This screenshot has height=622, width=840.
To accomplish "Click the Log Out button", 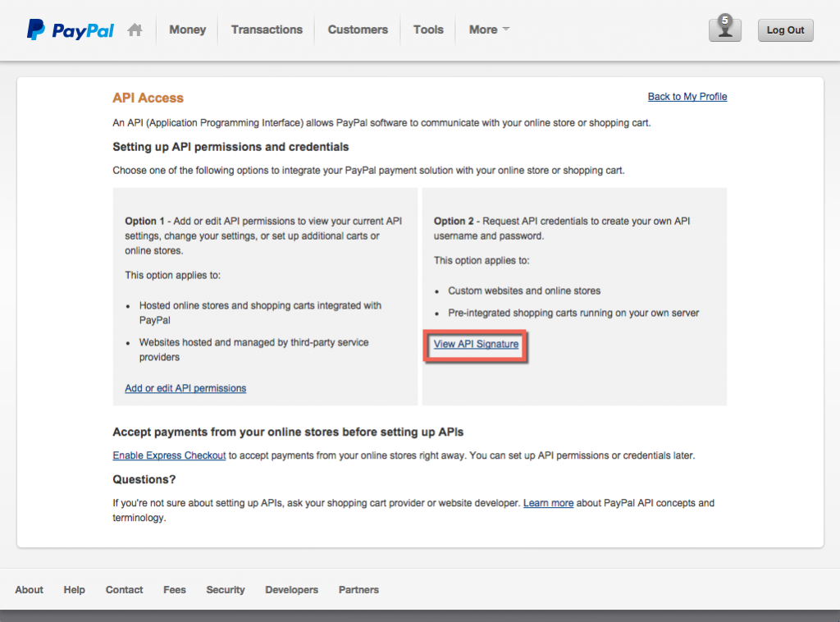I will [x=785, y=30].
